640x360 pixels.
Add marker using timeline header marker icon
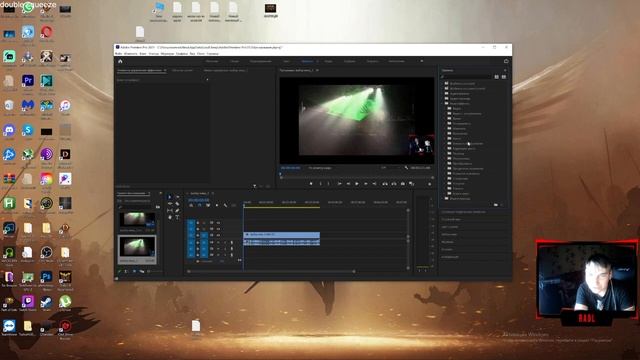click(217, 205)
